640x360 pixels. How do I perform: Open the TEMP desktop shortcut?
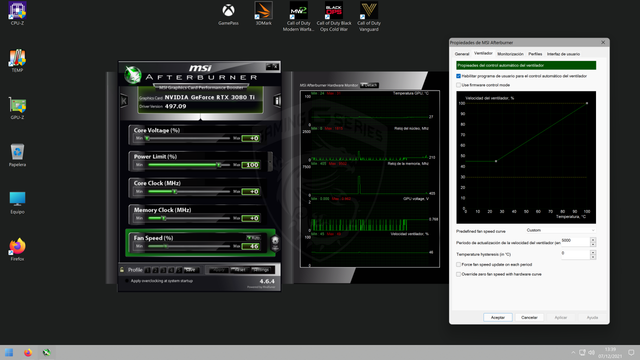tap(17, 60)
